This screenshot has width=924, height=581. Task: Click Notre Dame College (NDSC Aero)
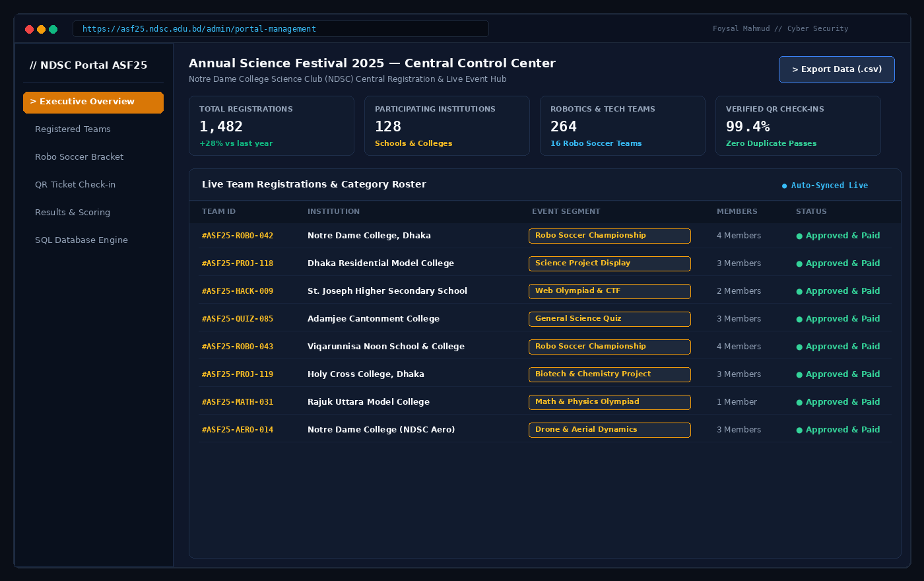[381, 430]
